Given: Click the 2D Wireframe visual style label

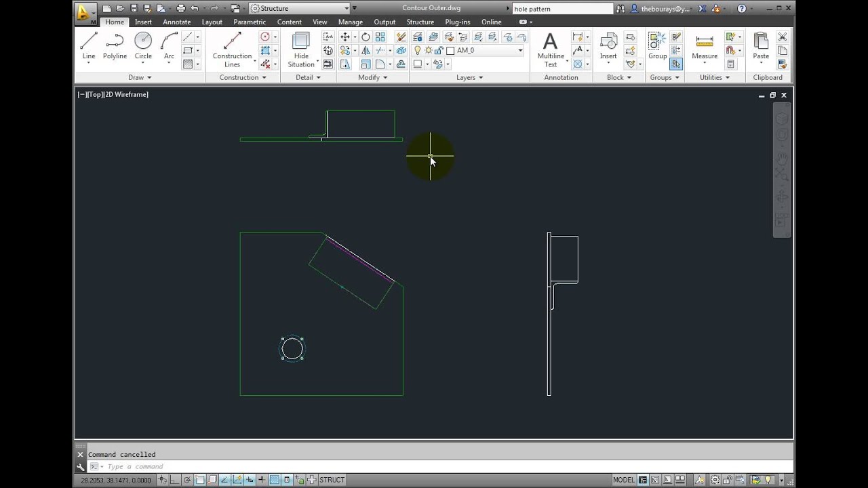Looking at the screenshot, I should point(125,94).
